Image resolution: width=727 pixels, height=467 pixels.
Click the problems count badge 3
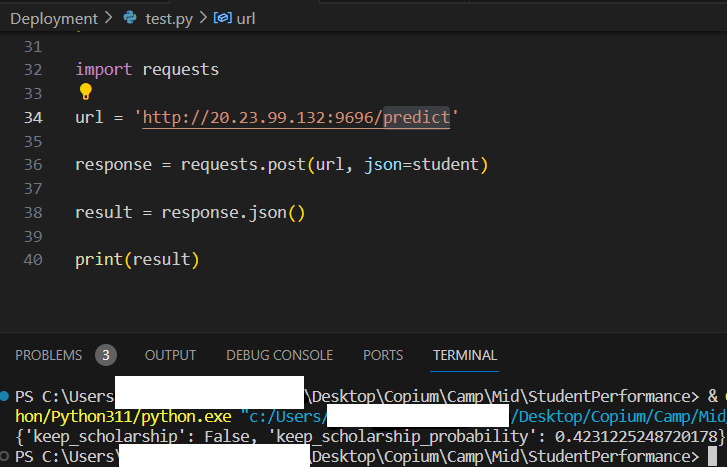[106, 355]
